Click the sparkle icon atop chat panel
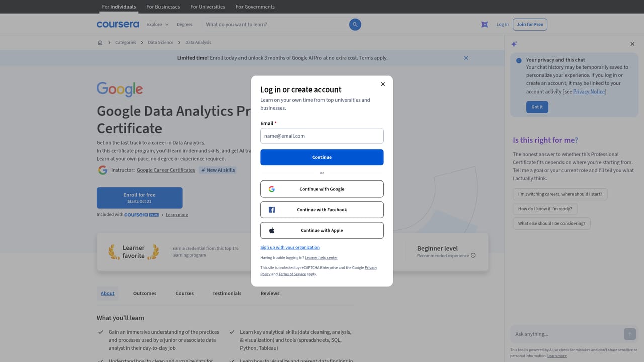644x362 pixels. pyautogui.click(x=514, y=44)
